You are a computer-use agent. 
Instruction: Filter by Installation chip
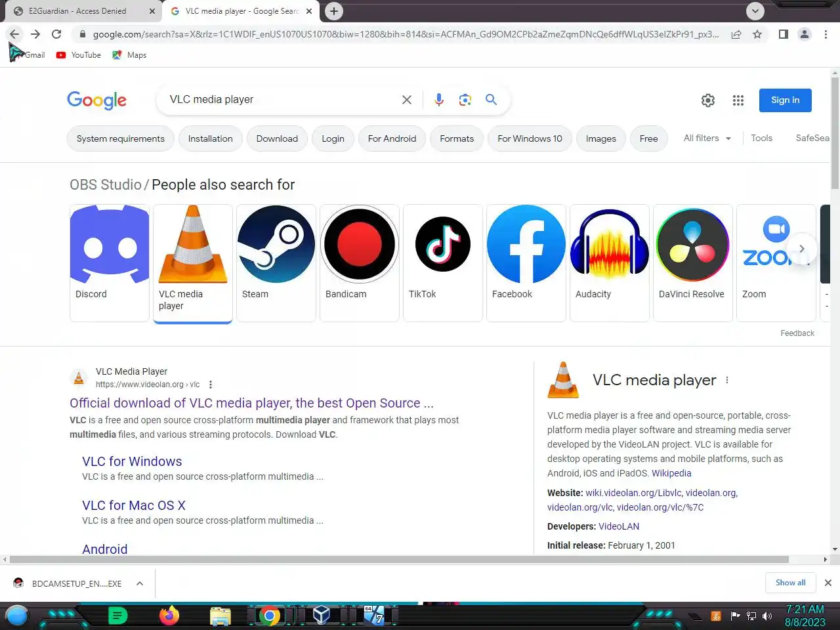210,138
